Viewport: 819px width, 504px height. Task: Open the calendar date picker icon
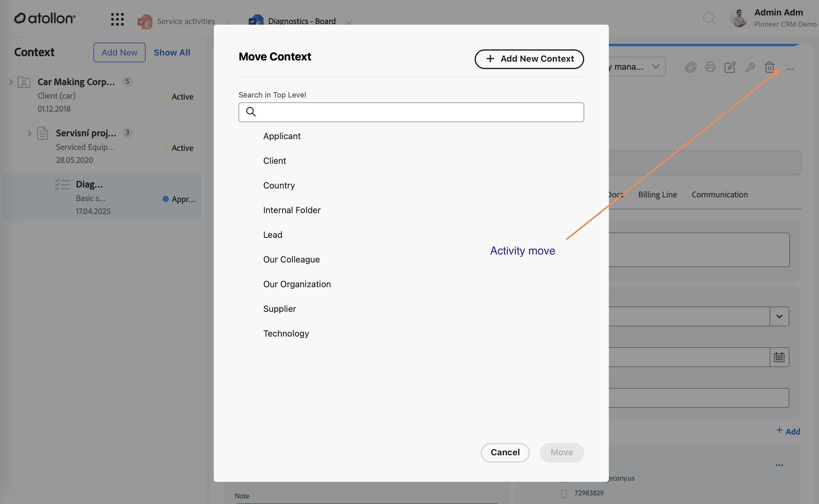[x=779, y=357]
